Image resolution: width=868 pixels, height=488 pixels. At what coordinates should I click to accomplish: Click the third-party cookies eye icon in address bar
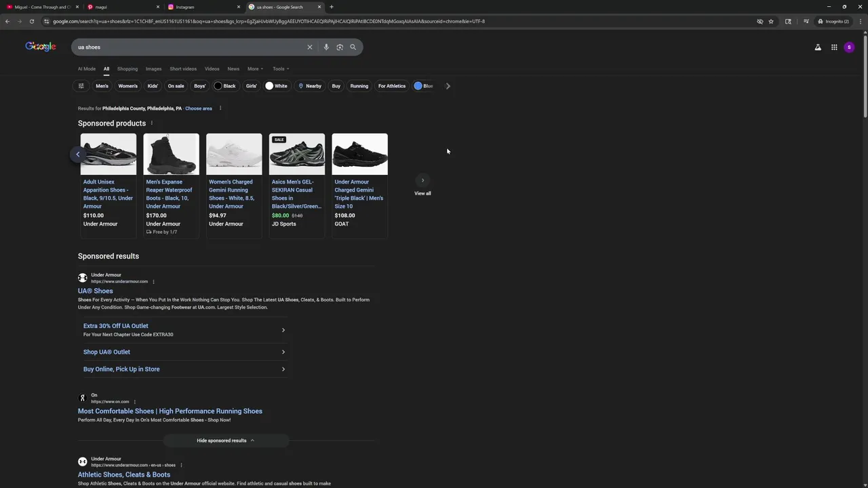point(760,21)
